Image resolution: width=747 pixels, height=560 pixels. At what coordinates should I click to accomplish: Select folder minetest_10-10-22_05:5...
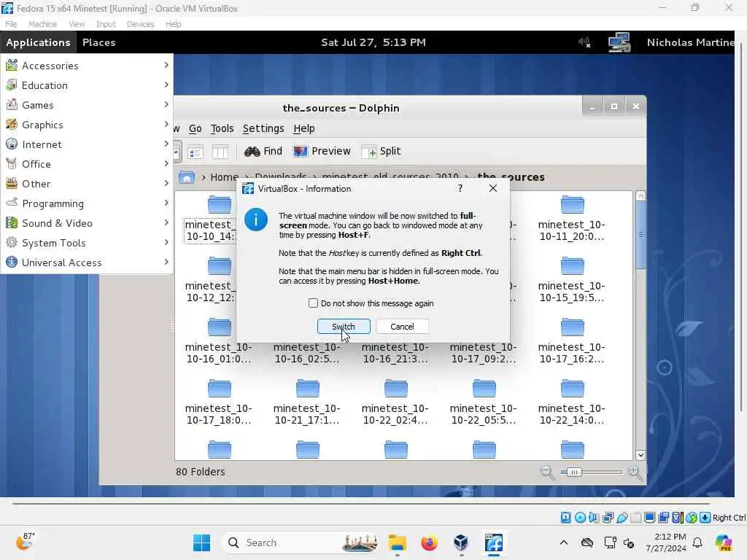click(484, 402)
